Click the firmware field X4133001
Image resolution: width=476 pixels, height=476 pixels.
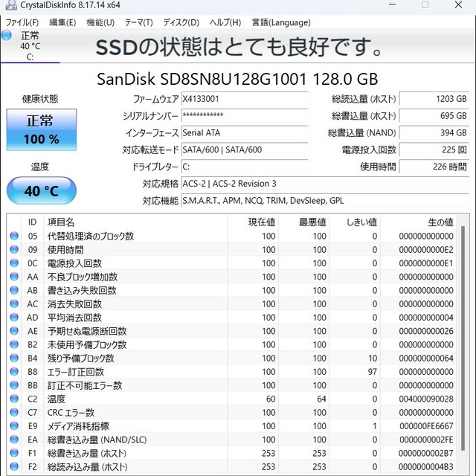tap(245, 99)
